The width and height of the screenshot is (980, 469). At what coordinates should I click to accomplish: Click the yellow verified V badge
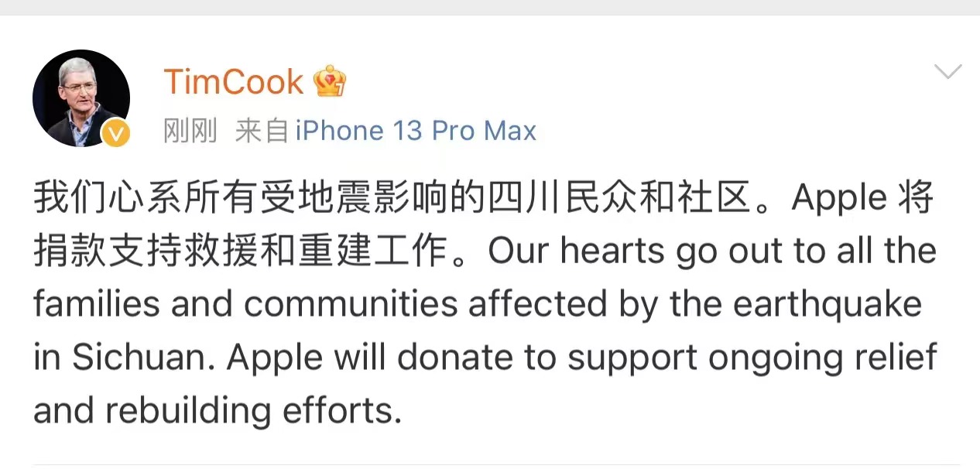click(x=116, y=134)
